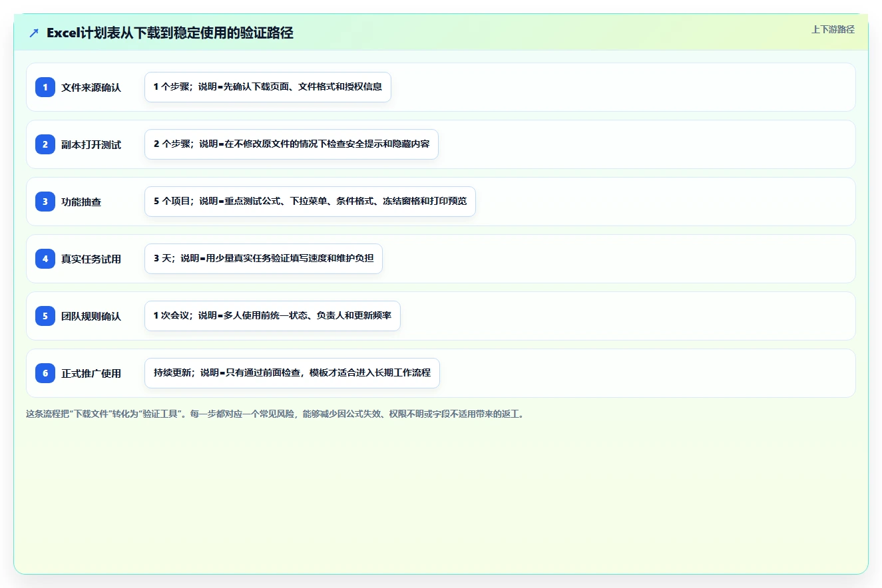The width and height of the screenshot is (882, 588).
Task: Select the 功能抽查 step label
Action: (81, 202)
